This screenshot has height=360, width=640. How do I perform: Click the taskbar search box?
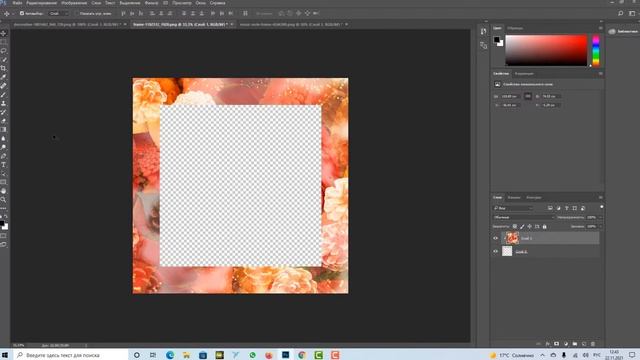(x=70, y=355)
